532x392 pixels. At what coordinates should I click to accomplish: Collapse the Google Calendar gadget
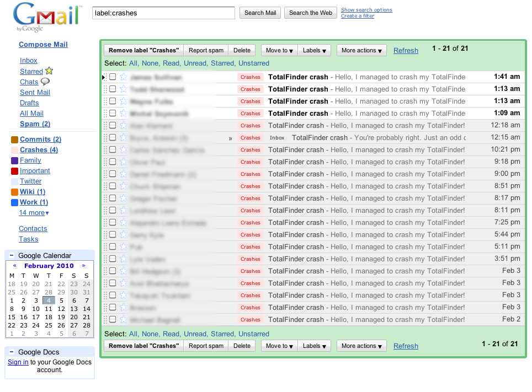click(12, 256)
